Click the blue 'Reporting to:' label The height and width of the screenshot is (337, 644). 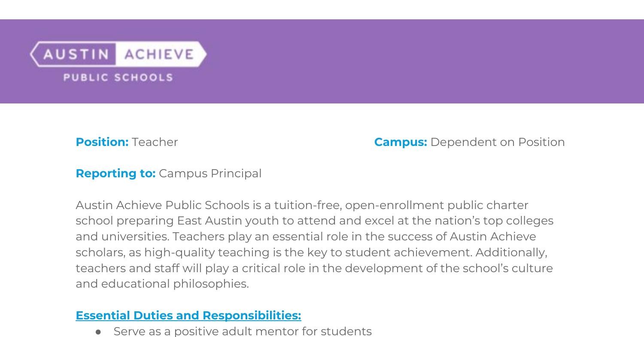115,173
